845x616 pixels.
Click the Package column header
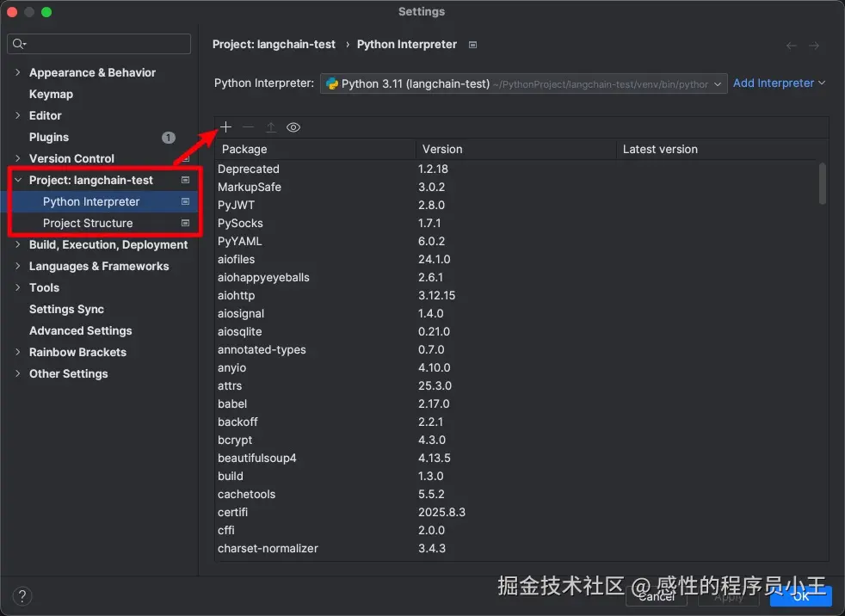tap(315, 150)
